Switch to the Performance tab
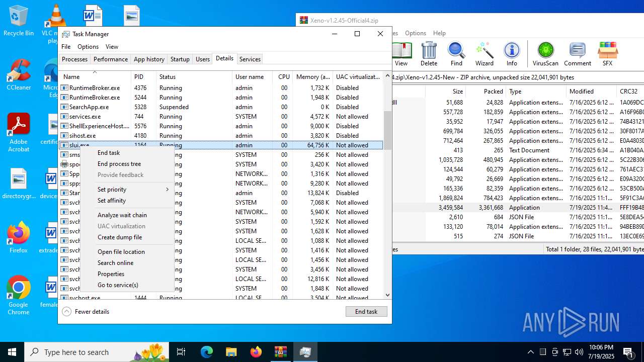Screen dimensions: 644x362 [111, 59]
